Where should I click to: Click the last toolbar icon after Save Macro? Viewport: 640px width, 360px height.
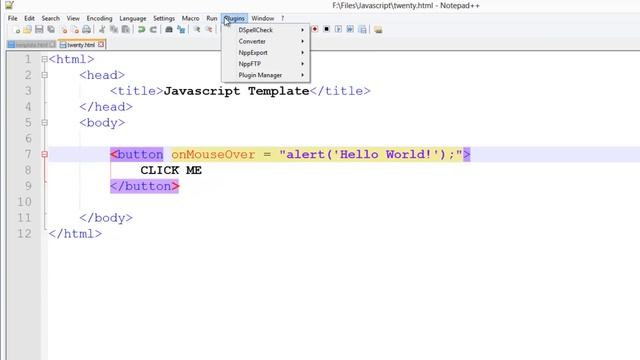(x=378, y=29)
